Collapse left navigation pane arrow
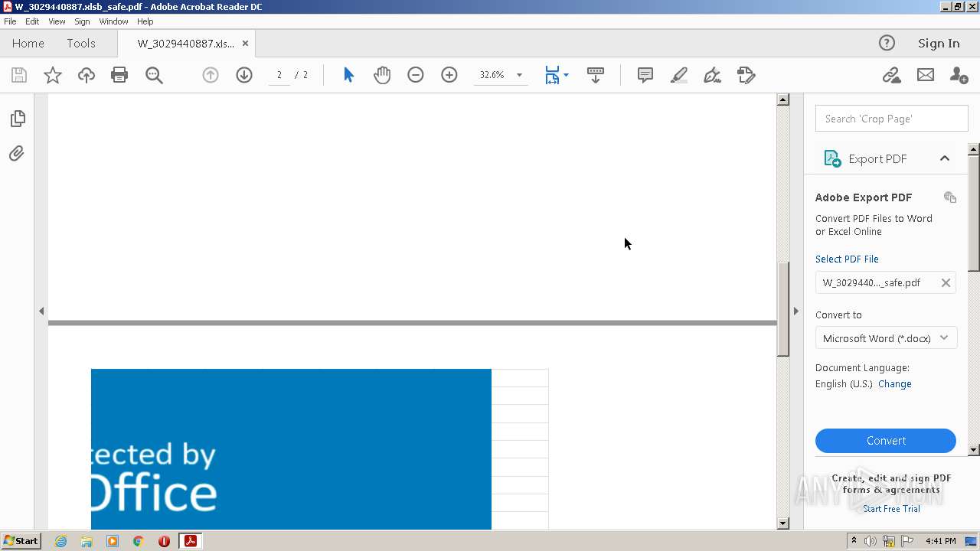 pyautogui.click(x=41, y=311)
